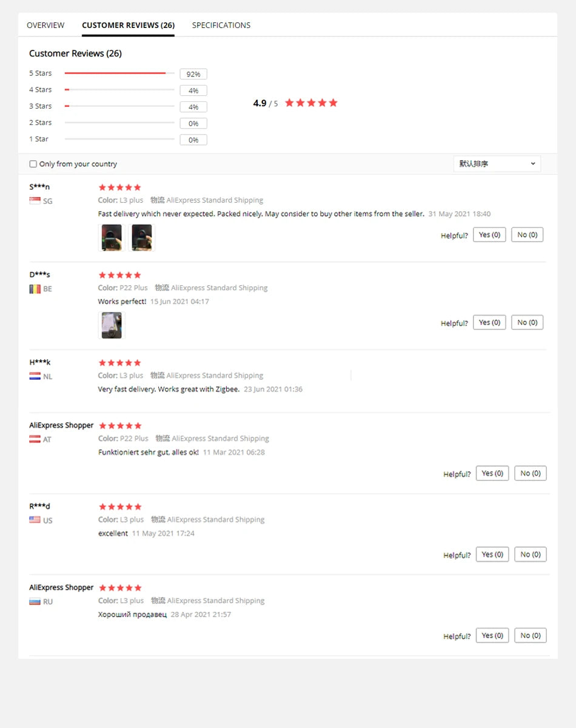Click No (0) on D***s's review

coord(527,323)
